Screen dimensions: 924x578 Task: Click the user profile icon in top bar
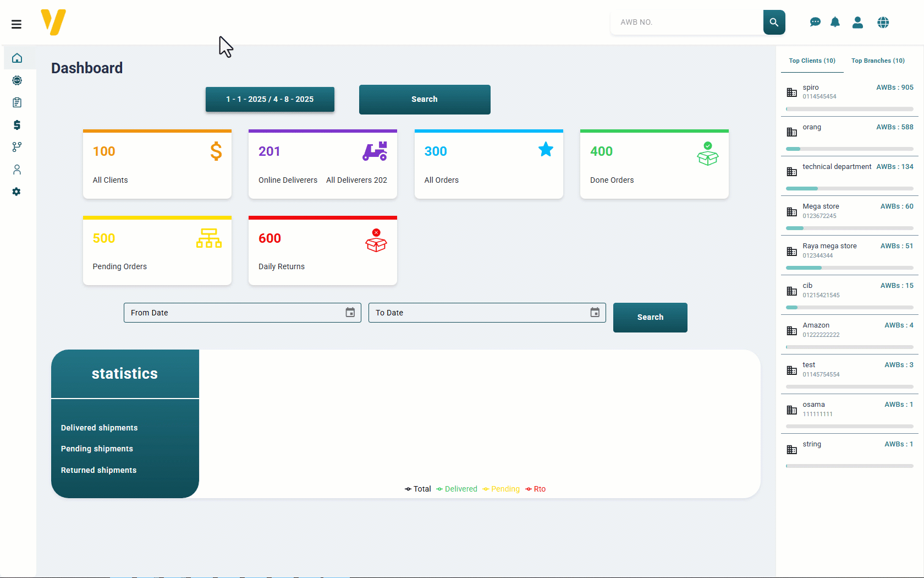coord(858,22)
